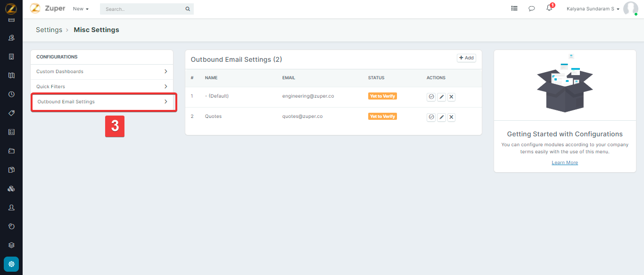Open the chat bubble icon

click(532, 8)
